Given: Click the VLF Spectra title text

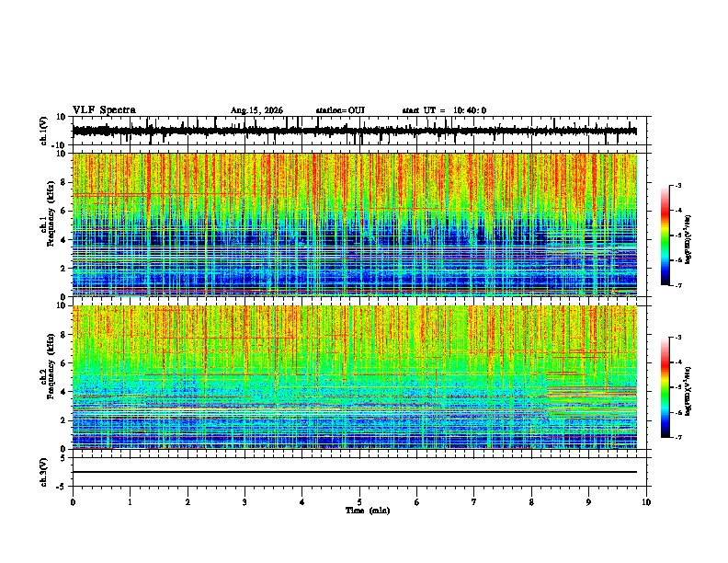Looking at the screenshot, I should click(104, 109).
